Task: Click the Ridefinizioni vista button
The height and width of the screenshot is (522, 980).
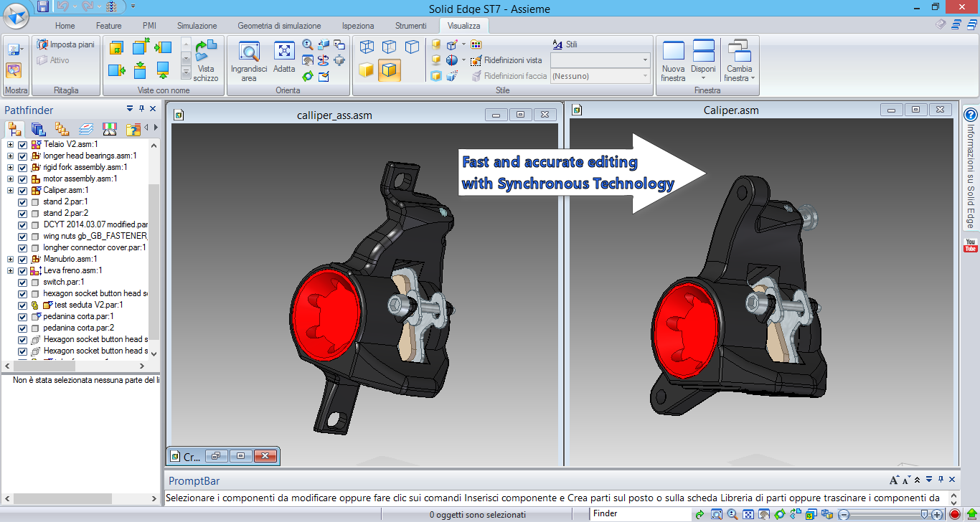Action: (507, 60)
